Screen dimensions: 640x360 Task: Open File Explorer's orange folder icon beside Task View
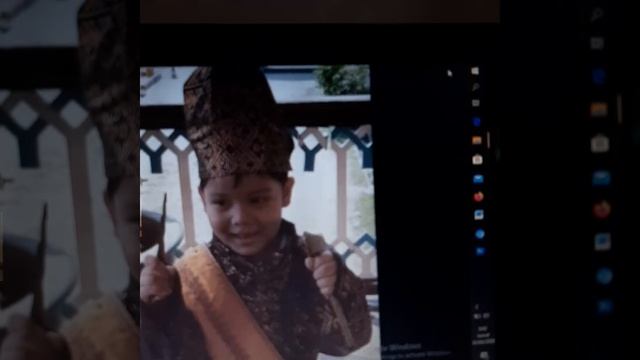pos(477,140)
